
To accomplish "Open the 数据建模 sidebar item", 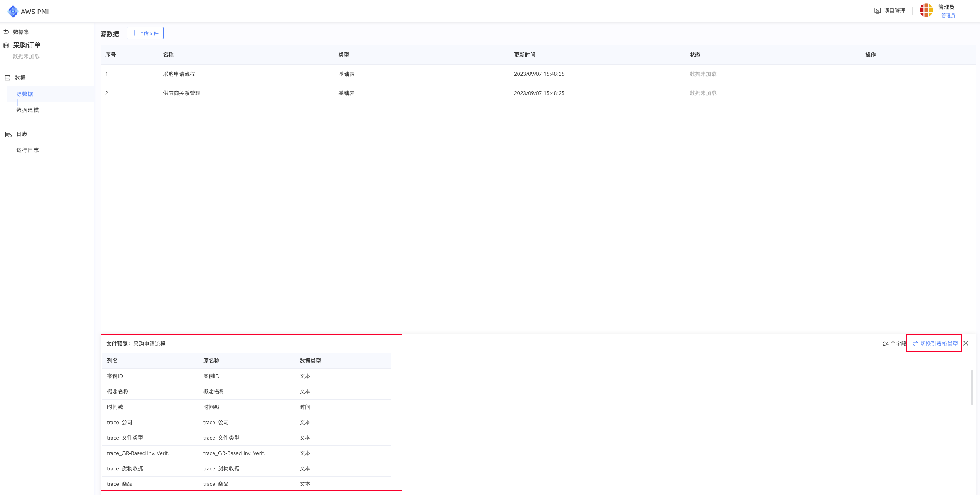I will tap(27, 110).
